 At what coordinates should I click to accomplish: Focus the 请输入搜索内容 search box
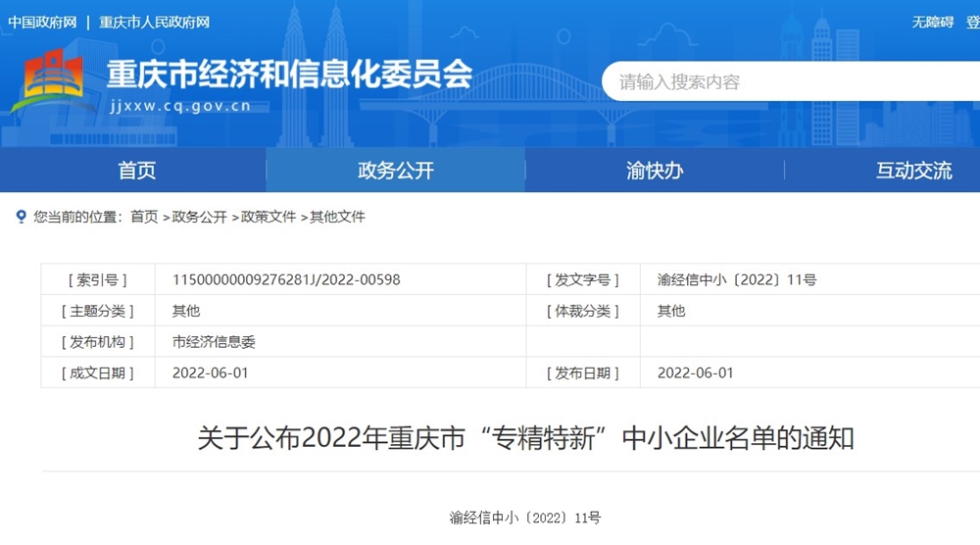pos(784,82)
